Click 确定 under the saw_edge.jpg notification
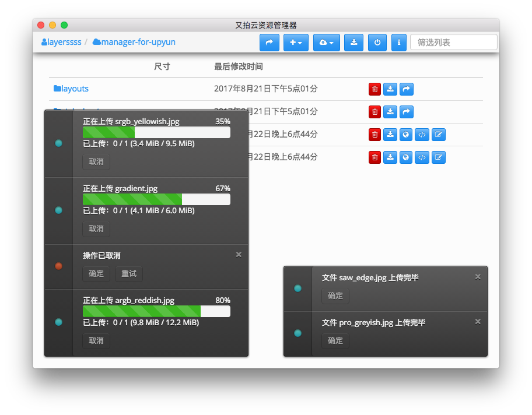The image size is (532, 415). pos(335,296)
